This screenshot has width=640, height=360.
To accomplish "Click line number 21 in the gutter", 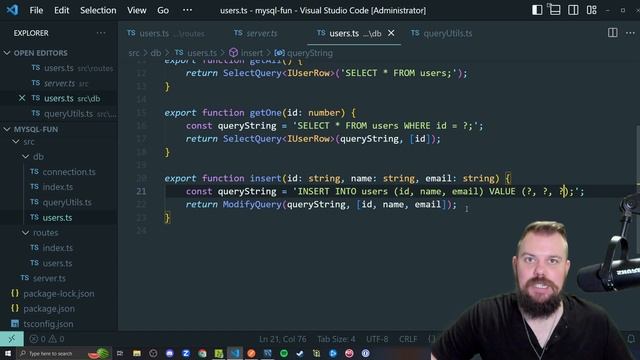I will [x=141, y=191].
